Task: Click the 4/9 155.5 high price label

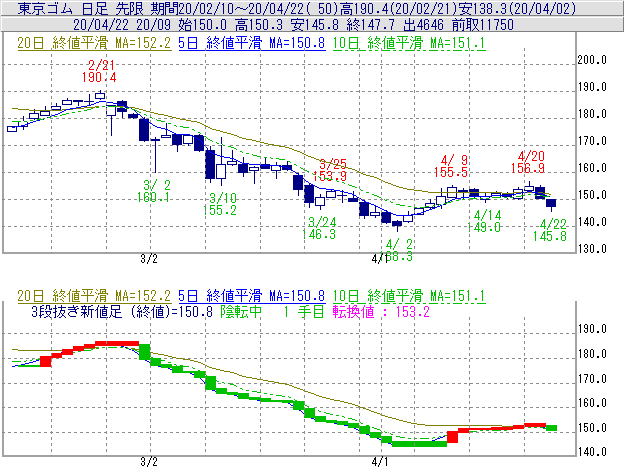Action: pos(450,166)
